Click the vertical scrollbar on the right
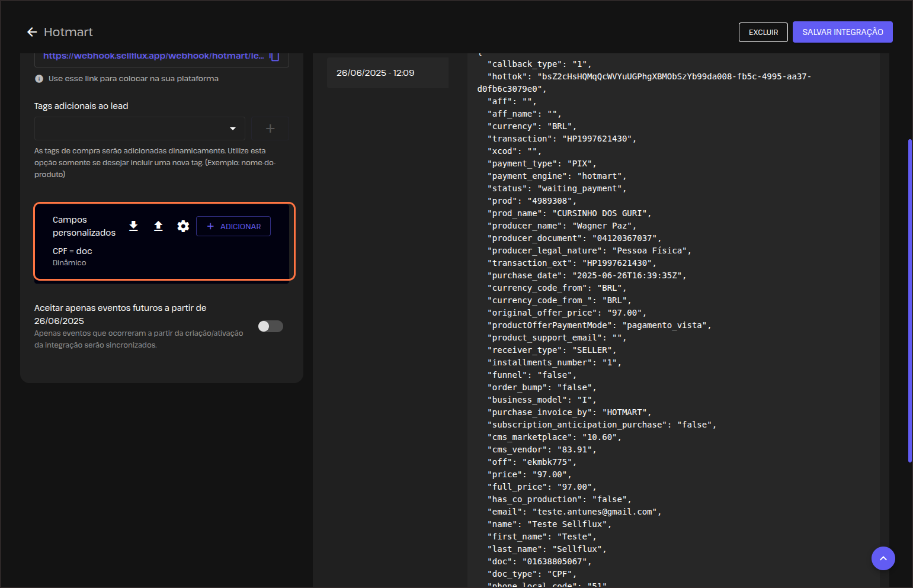Viewport: 913px width, 588px height. tap(909, 300)
